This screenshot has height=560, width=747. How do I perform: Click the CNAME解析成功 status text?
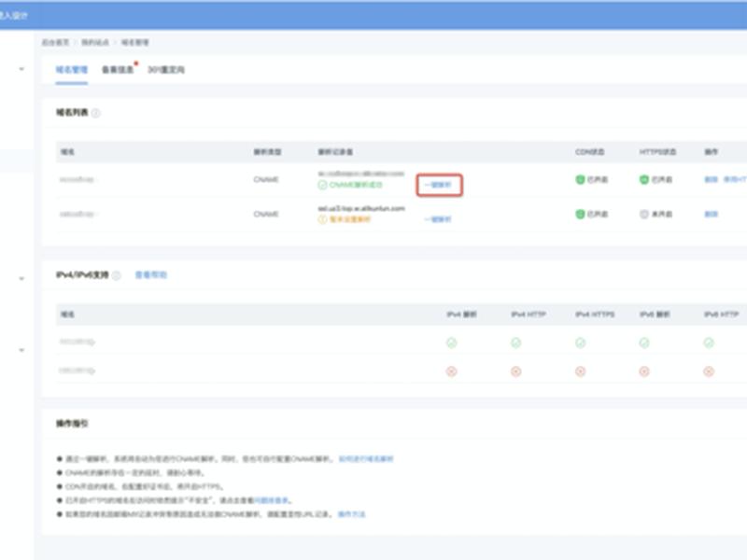(x=356, y=185)
